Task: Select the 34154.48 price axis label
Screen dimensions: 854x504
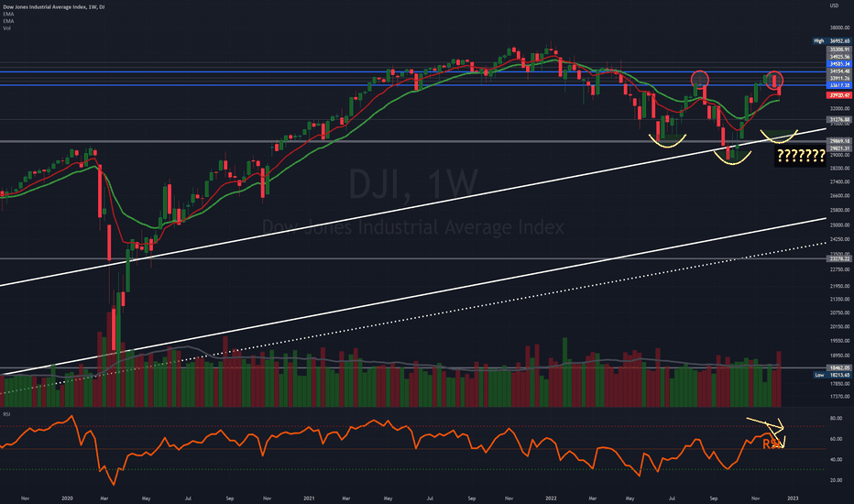Action: 839,71
